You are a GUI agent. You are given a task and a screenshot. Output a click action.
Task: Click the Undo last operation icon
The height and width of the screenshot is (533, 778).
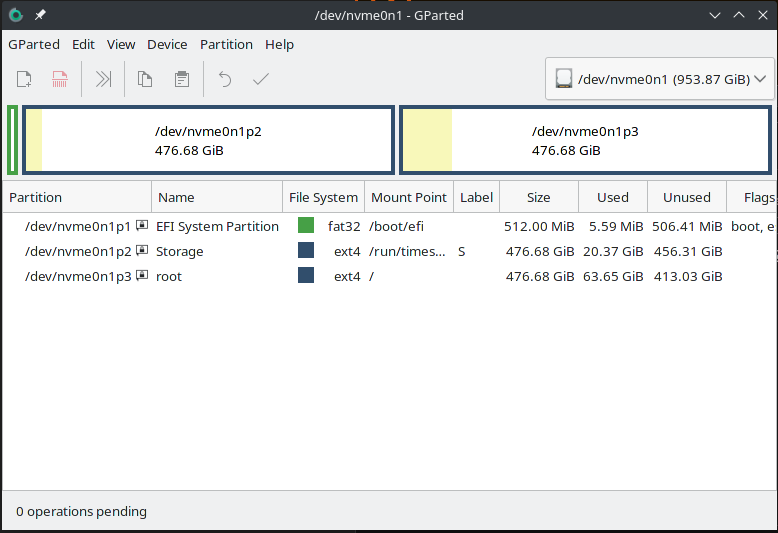pos(225,79)
